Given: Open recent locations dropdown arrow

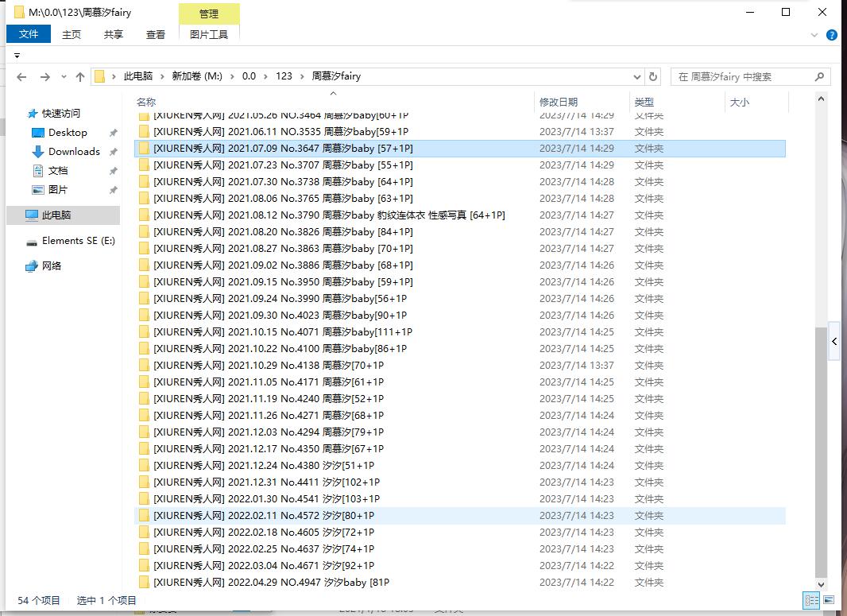Looking at the screenshot, I should [64, 77].
